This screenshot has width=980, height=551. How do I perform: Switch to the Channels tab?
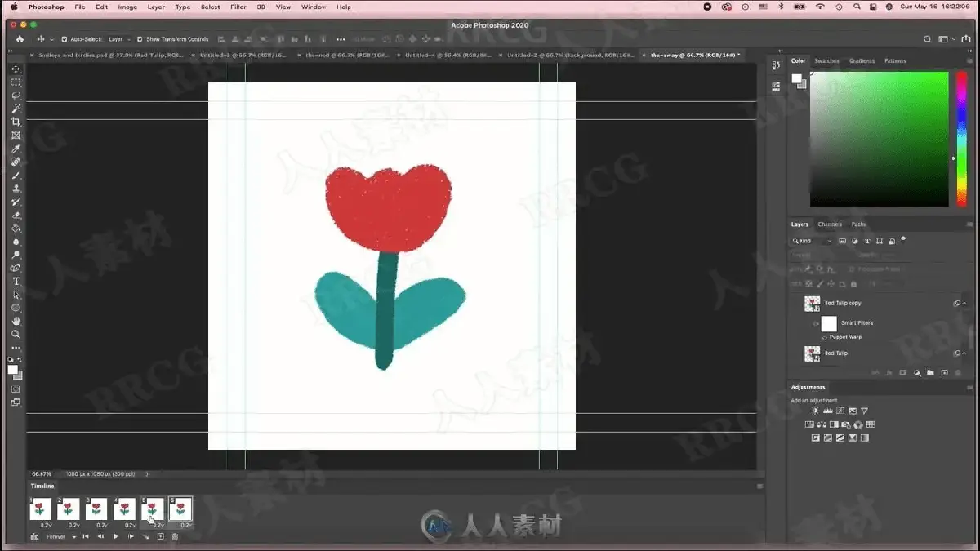[830, 224]
